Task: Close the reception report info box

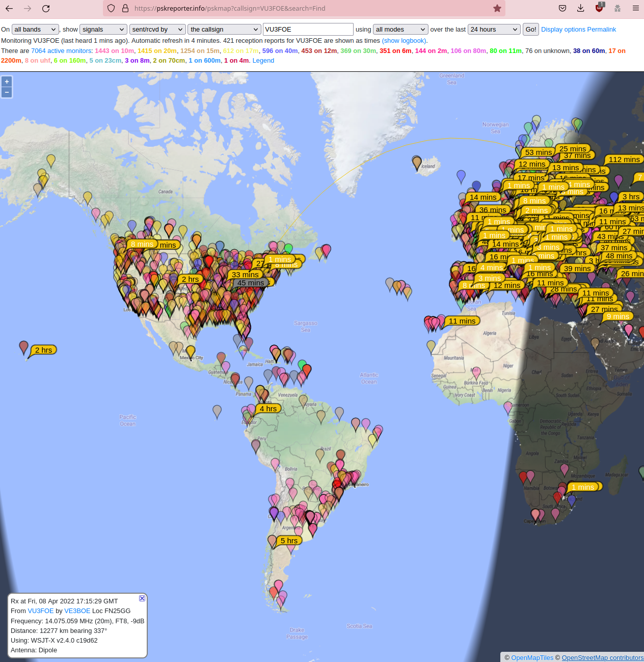Action: click(x=142, y=598)
